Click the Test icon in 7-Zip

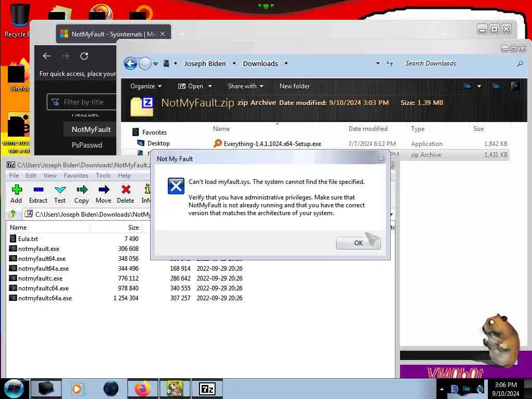click(x=60, y=194)
